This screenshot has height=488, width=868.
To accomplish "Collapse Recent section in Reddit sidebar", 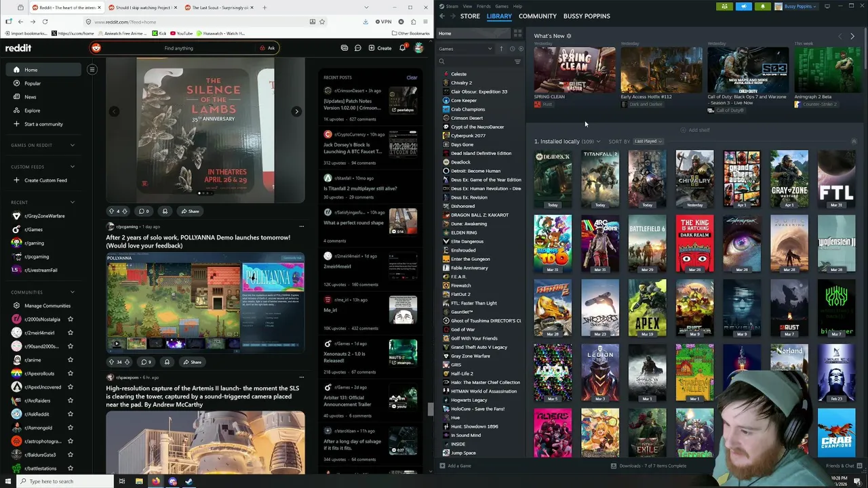I will point(73,202).
